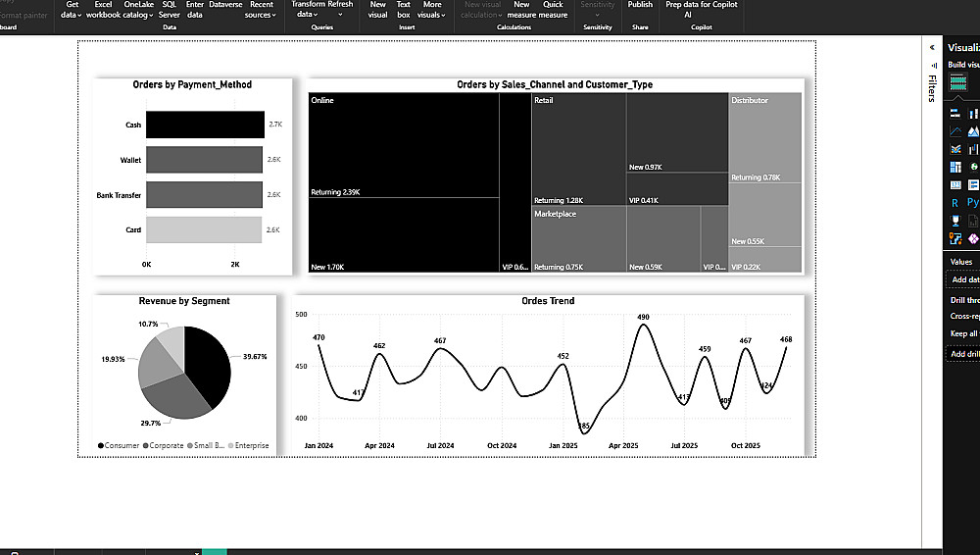Image resolution: width=980 pixels, height=555 pixels.
Task: Open the Sensitivity dropdown
Action: point(598,10)
